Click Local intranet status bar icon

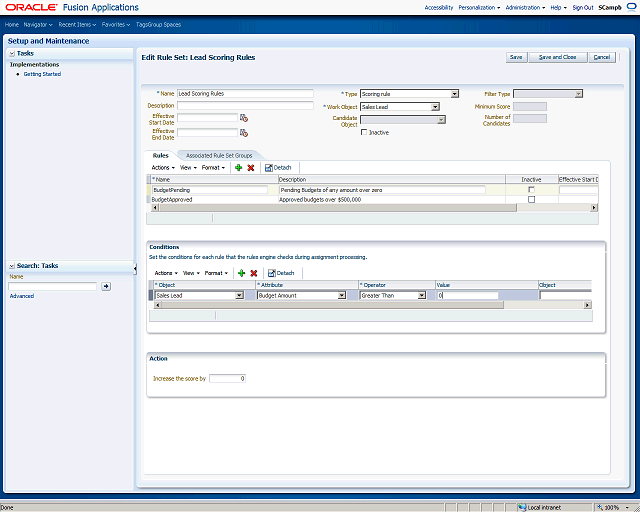coord(522,508)
